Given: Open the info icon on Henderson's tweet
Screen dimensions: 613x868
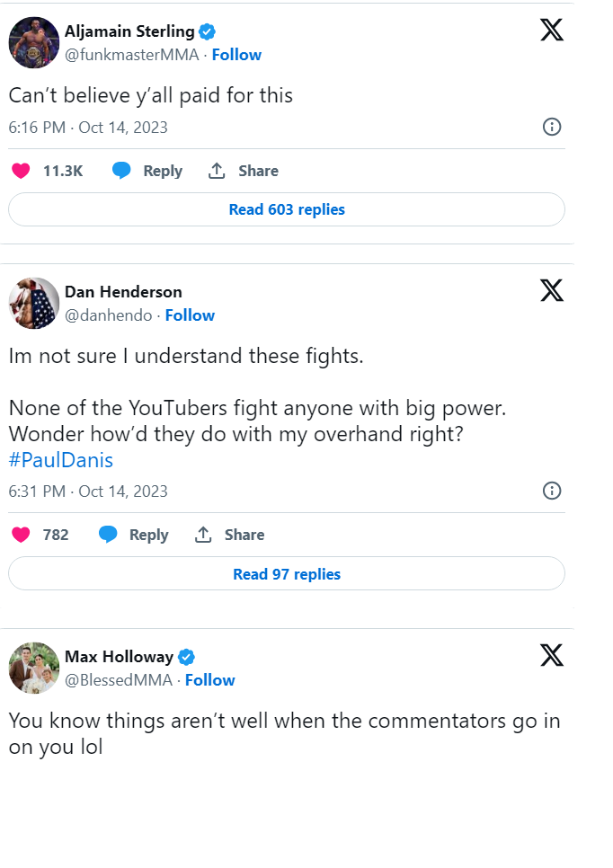Looking at the screenshot, I should point(553,491).
